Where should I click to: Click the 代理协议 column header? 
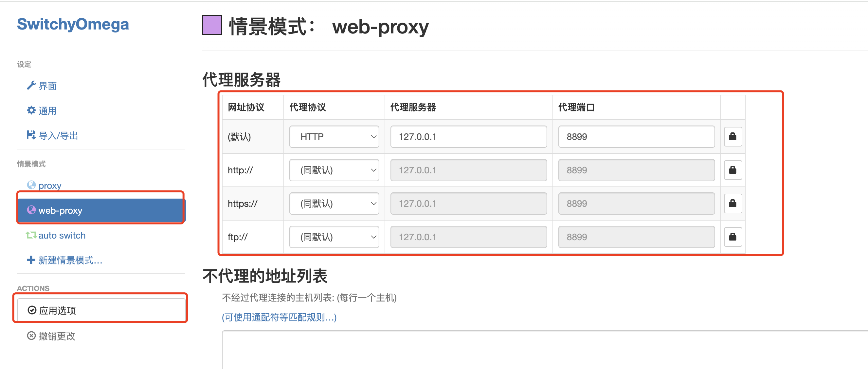click(308, 107)
